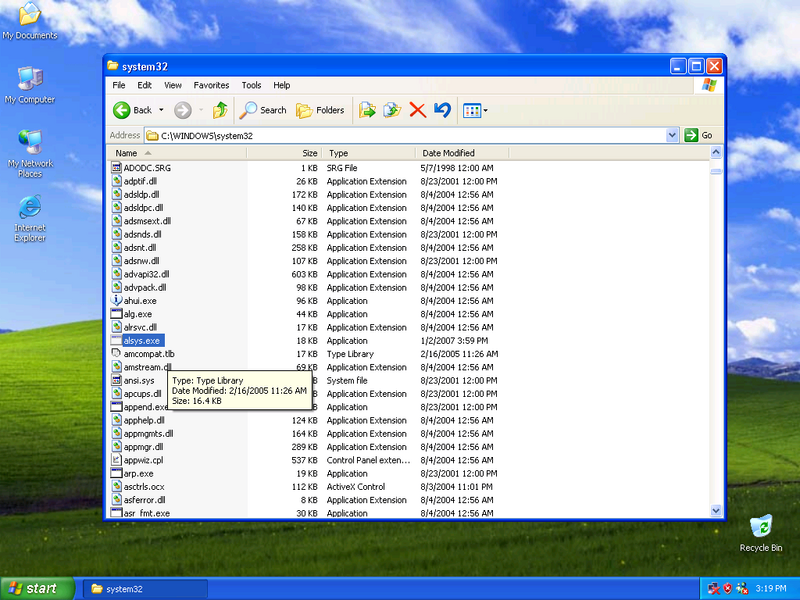Click the red shield security tray icon

728,589
